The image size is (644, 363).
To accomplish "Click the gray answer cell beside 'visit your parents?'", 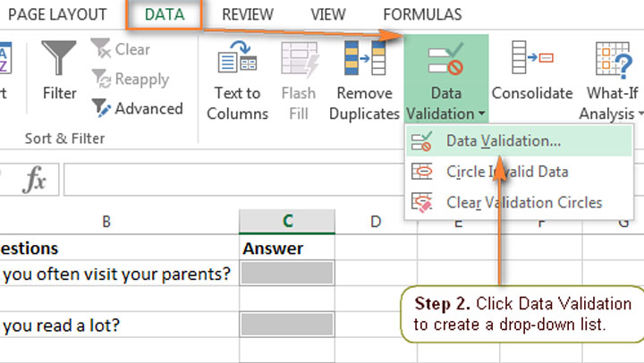I will click(x=288, y=274).
